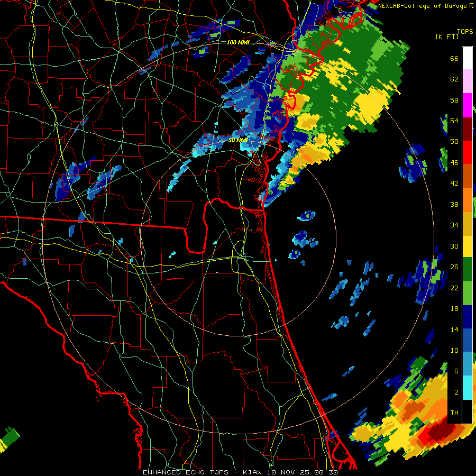
Task: Click the "TOPS" legend title
Action: 465,32
